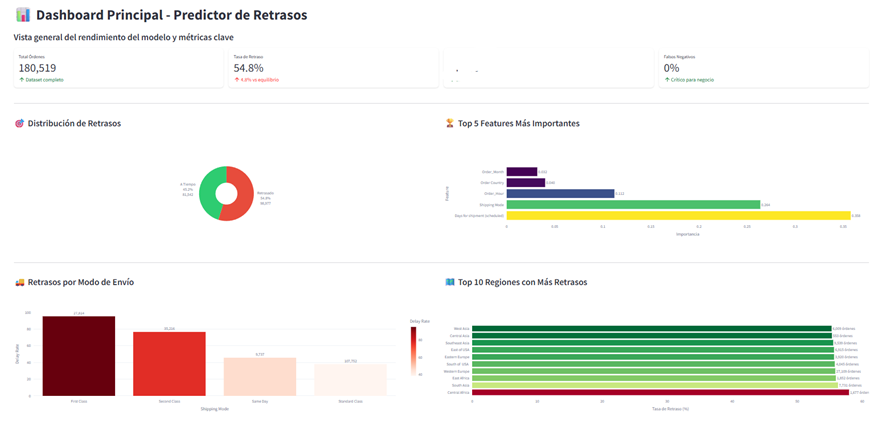Click the "Falsos Negativos" metric label
Image resolution: width=886 pixels, height=433 pixels.
coord(679,57)
